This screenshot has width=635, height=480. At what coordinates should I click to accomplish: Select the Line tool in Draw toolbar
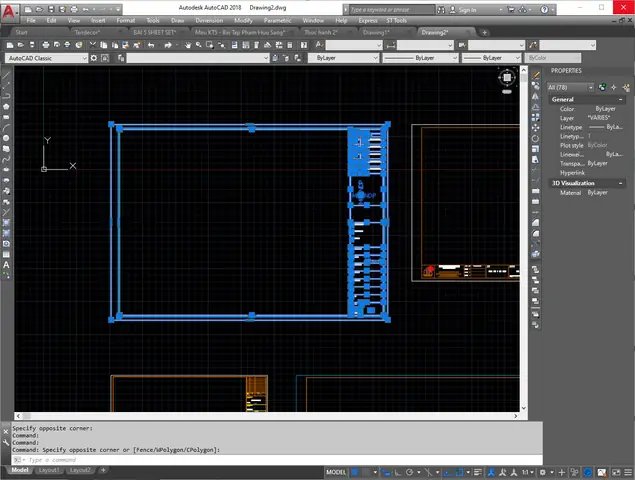coord(6,75)
